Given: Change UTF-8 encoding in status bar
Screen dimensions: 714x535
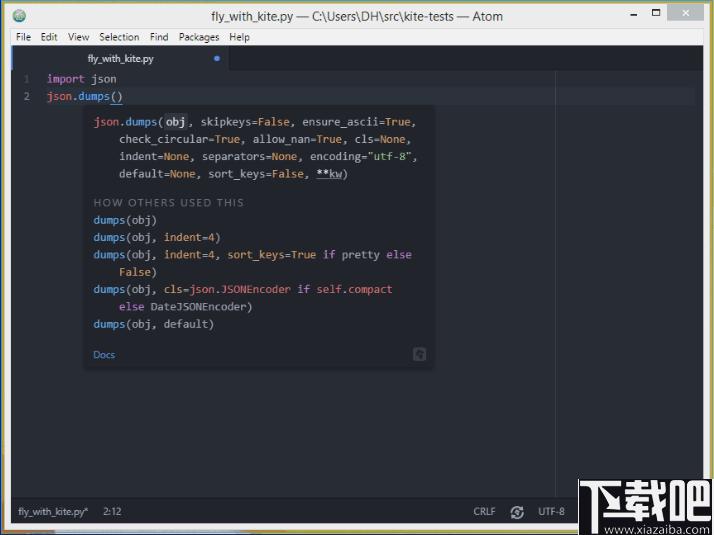Looking at the screenshot, I should click(x=551, y=511).
